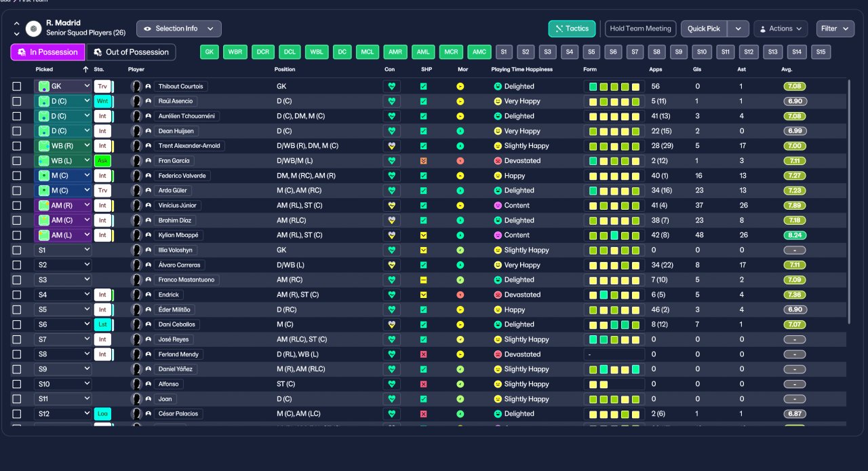Tick the checkbox for Thibaut Courtois
Viewport: 868px width, 471px height.
17,86
